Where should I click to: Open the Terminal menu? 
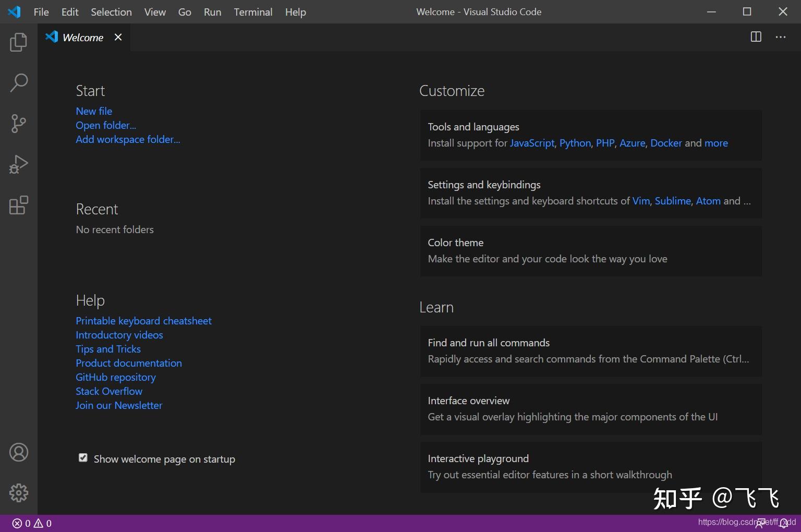(x=253, y=12)
